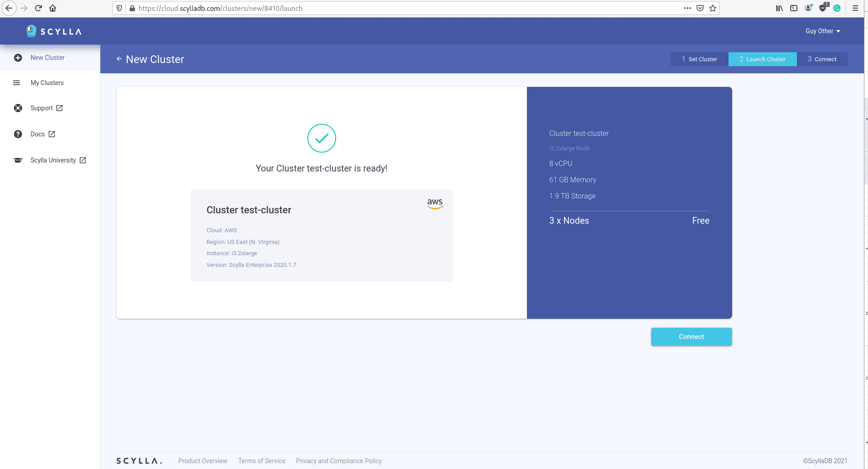Screen dimensions: 868x469
Task: Click 'Your Cluster test-cluster is ready!' message
Action: [x=322, y=168]
